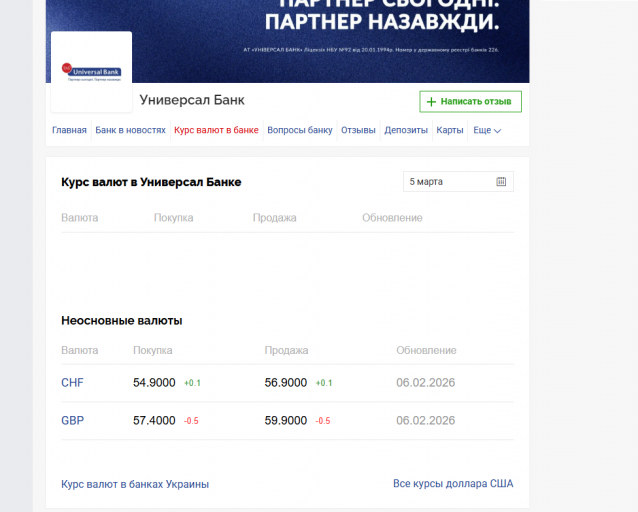Click the CHF buy rate 54.9000
The height and width of the screenshot is (512, 638).
tap(154, 383)
